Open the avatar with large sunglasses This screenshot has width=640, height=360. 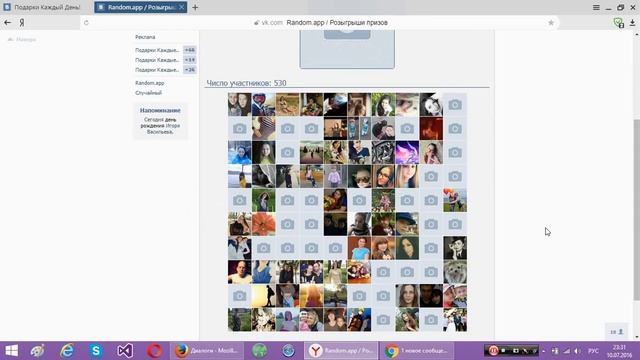pyautogui.click(x=359, y=176)
